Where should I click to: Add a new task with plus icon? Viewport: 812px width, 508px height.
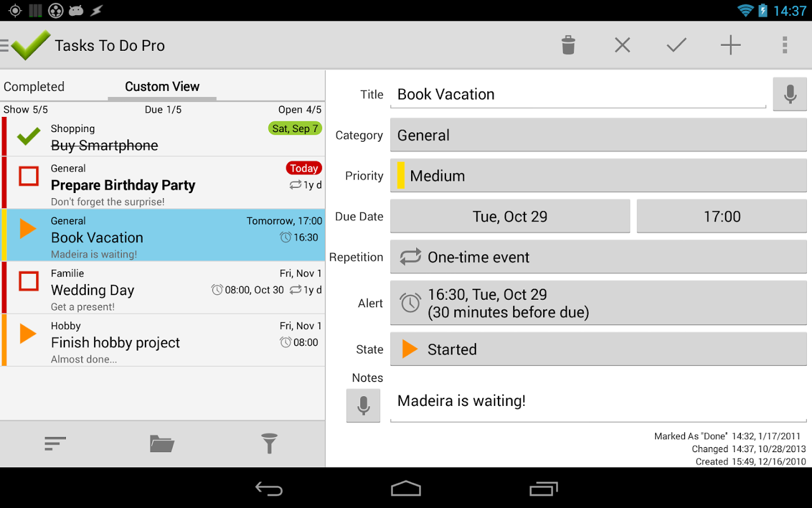click(x=730, y=45)
